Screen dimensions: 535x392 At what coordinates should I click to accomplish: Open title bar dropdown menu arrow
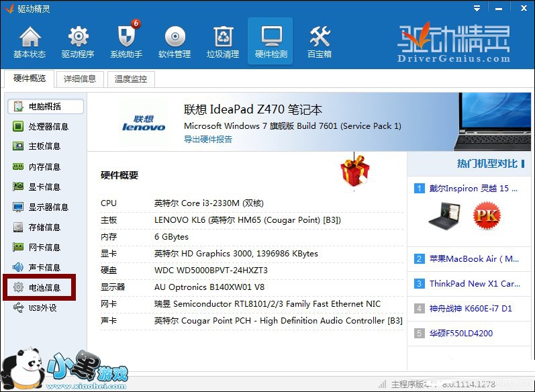point(477,9)
